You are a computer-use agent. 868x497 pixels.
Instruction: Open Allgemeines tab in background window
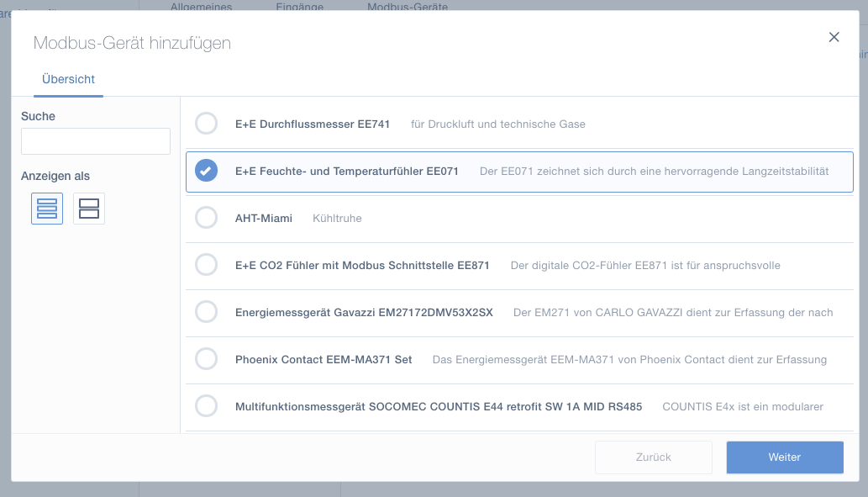tap(201, 7)
